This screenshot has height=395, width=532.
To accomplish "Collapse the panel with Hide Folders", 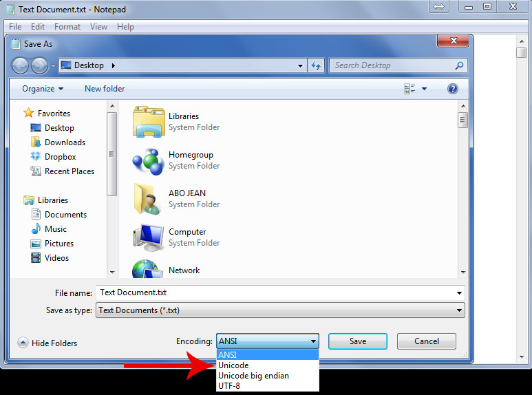I will 47,343.
